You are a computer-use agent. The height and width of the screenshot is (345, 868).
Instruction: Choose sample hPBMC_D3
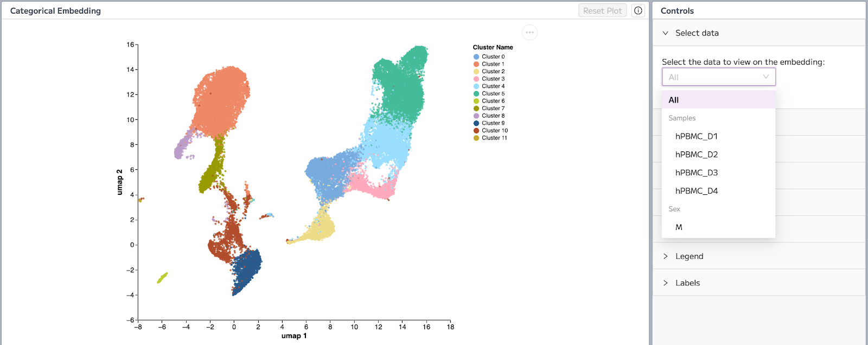[718, 173]
